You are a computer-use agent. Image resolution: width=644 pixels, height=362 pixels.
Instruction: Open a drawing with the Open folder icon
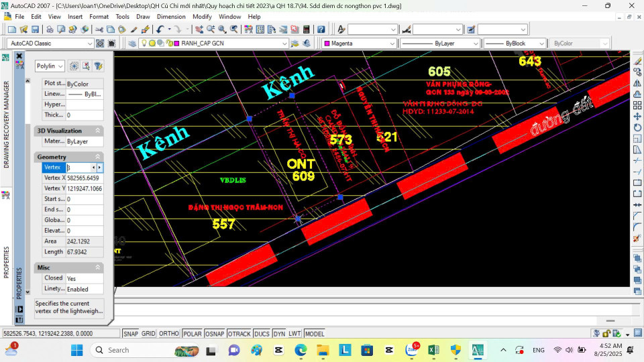click(23, 29)
